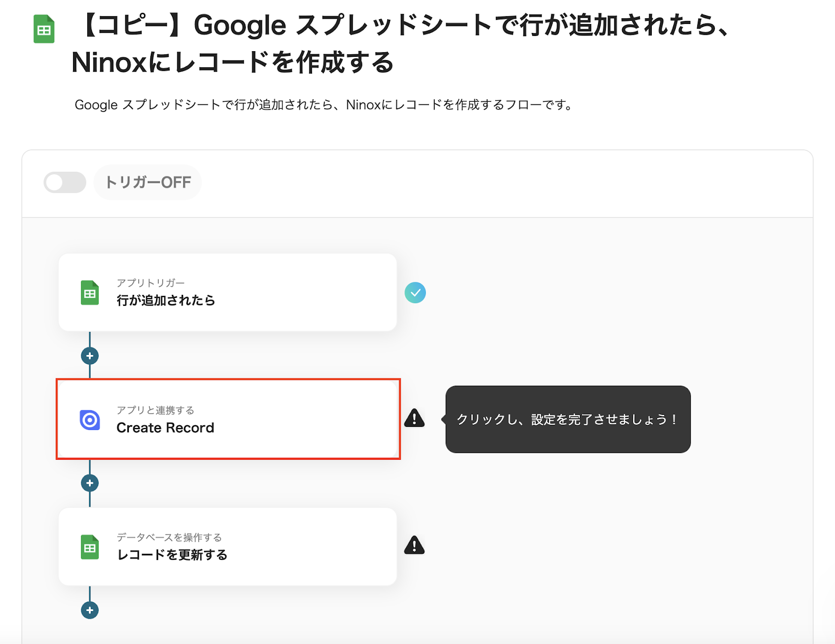Click the flow description text
835x644 pixels.
coord(324,105)
